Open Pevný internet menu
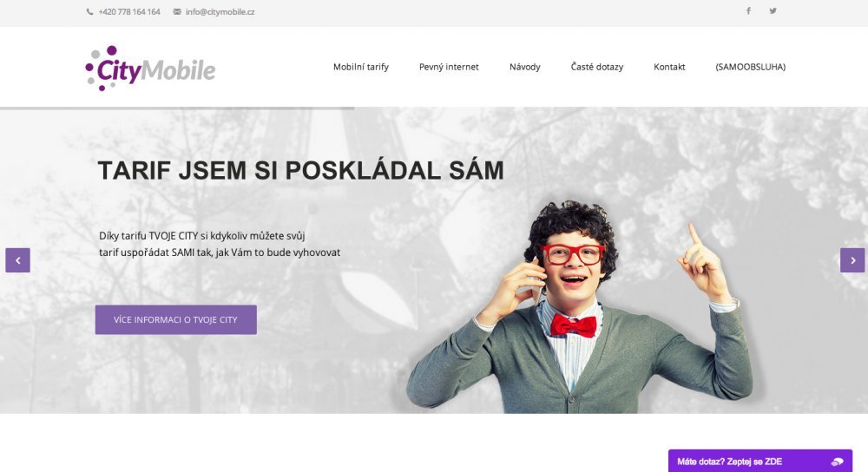The image size is (868, 472). 449,67
